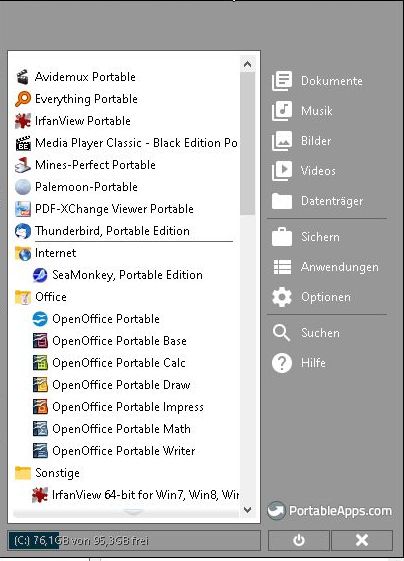Click the Optionen gear icon
This screenshot has height=561, width=404.
tap(282, 297)
